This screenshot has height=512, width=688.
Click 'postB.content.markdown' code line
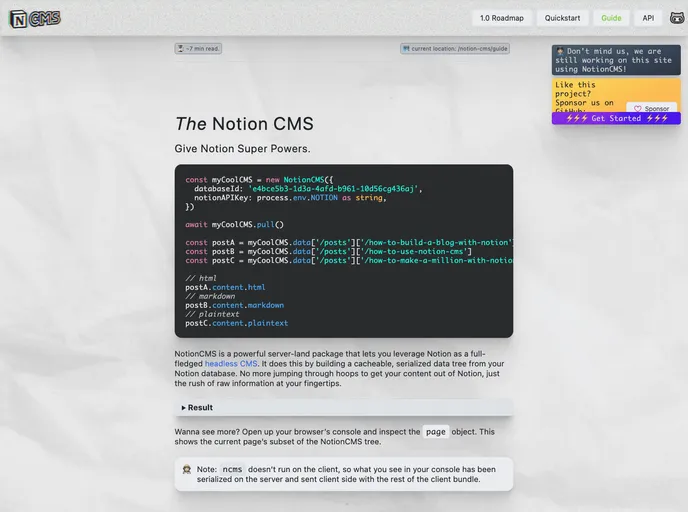(x=234, y=305)
